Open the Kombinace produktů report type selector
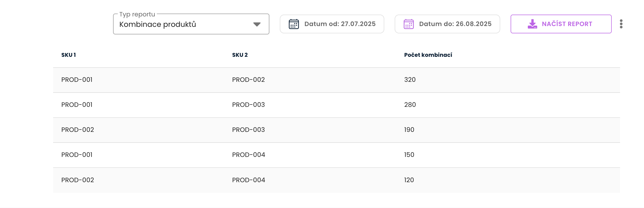Screen dimensions: 644x208 coord(182,24)
